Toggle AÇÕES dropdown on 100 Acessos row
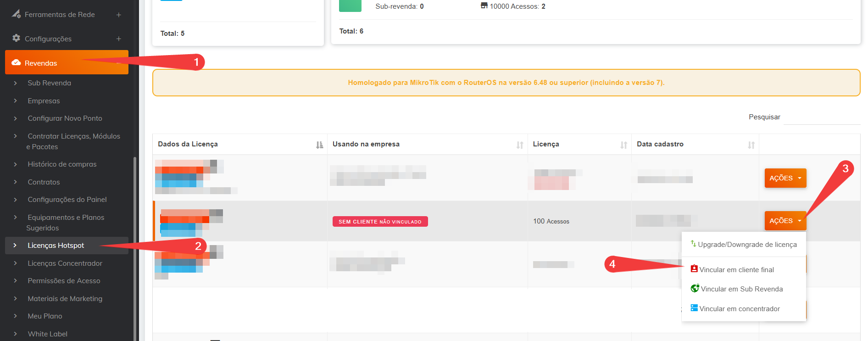The image size is (868, 341). (x=785, y=221)
